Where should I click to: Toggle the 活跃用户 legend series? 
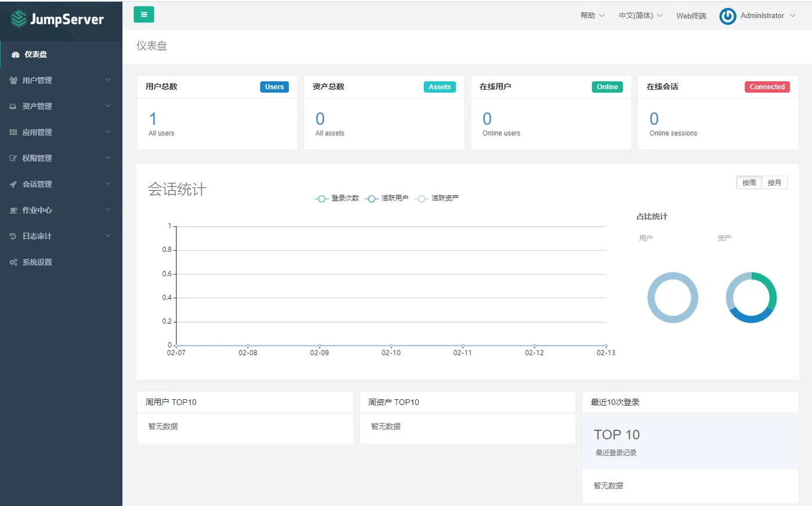[387, 198]
